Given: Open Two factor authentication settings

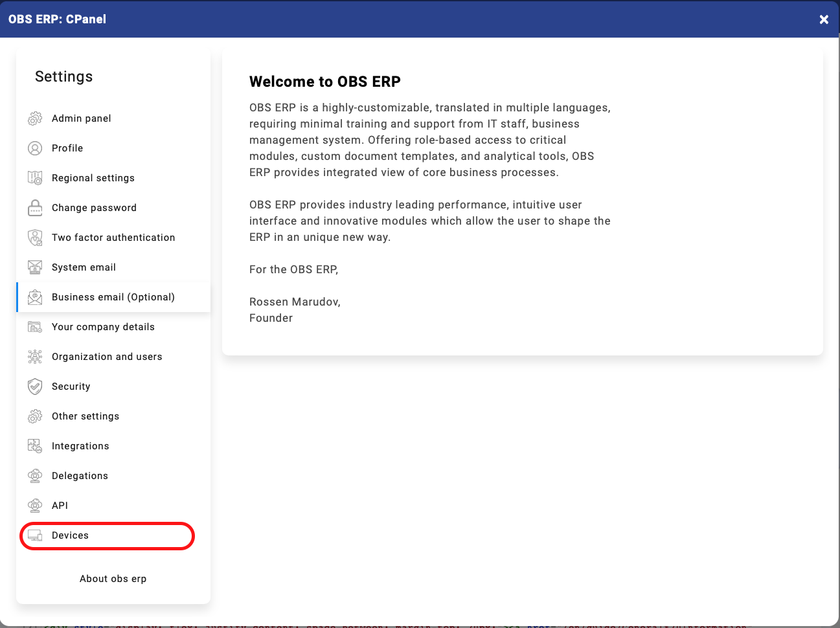Looking at the screenshot, I should (x=113, y=238).
